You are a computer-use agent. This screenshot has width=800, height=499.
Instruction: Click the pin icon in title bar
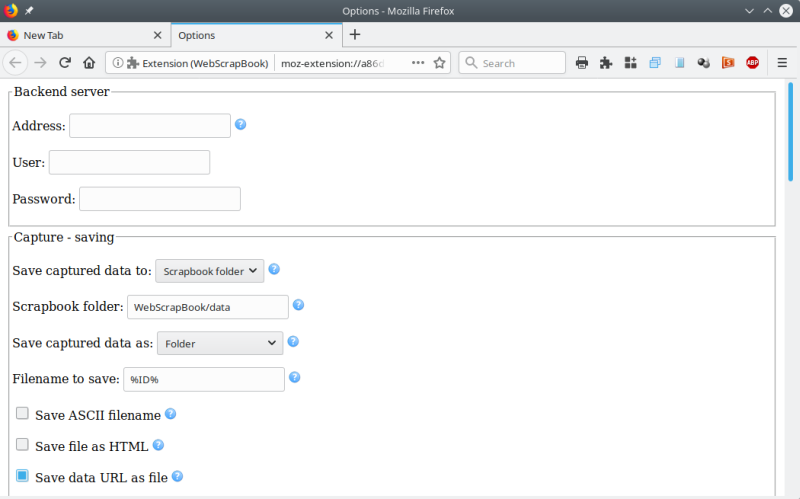click(x=29, y=11)
